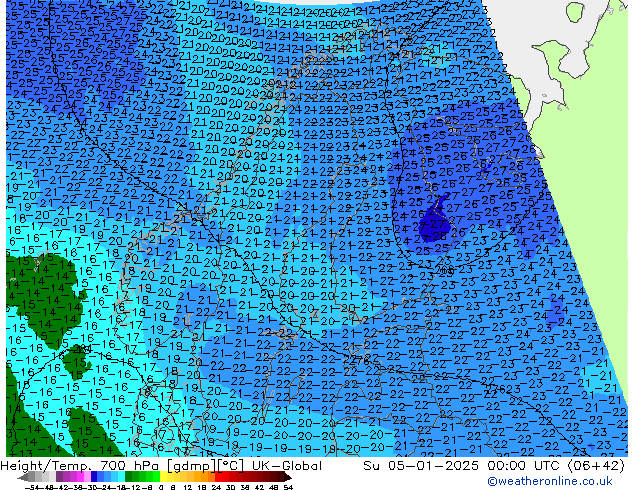Screen dimensions: 634x490
Task: Select the date 'Su 05-01-2025 00:00 UTC (06+42)'
Action: [x=494, y=466]
